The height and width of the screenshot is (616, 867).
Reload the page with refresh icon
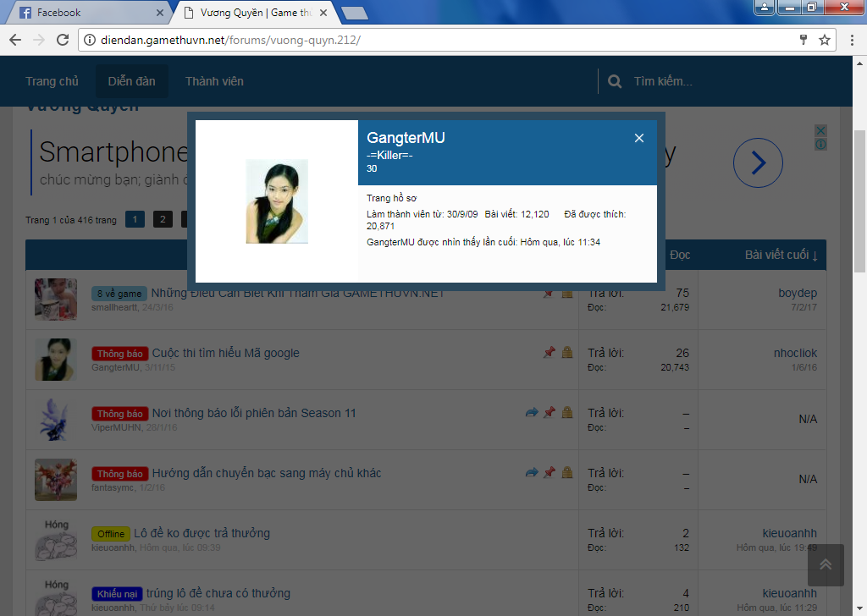(x=63, y=40)
